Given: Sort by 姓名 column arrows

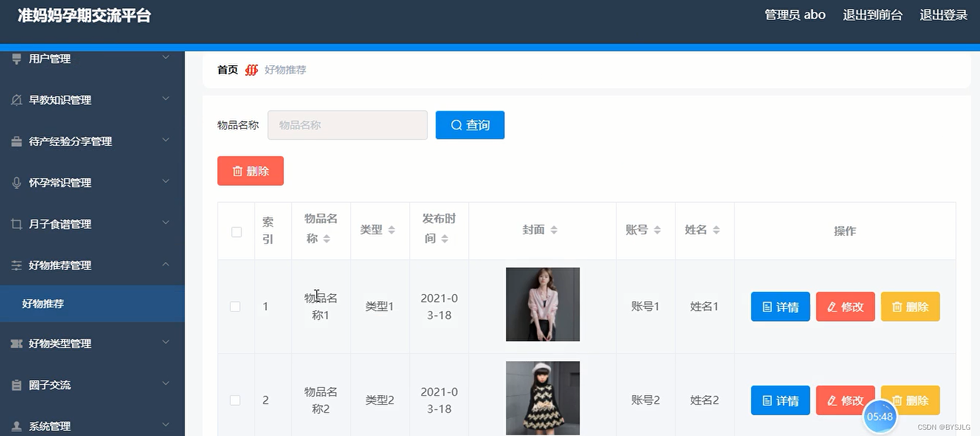Looking at the screenshot, I should [x=716, y=230].
